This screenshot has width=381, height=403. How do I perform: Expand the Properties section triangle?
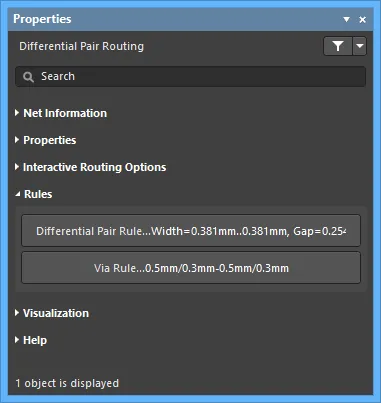tap(17, 140)
